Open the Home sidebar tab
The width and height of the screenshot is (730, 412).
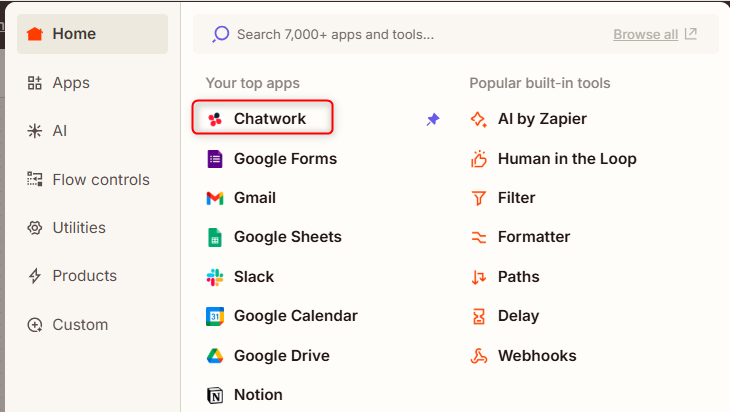point(92,34)
